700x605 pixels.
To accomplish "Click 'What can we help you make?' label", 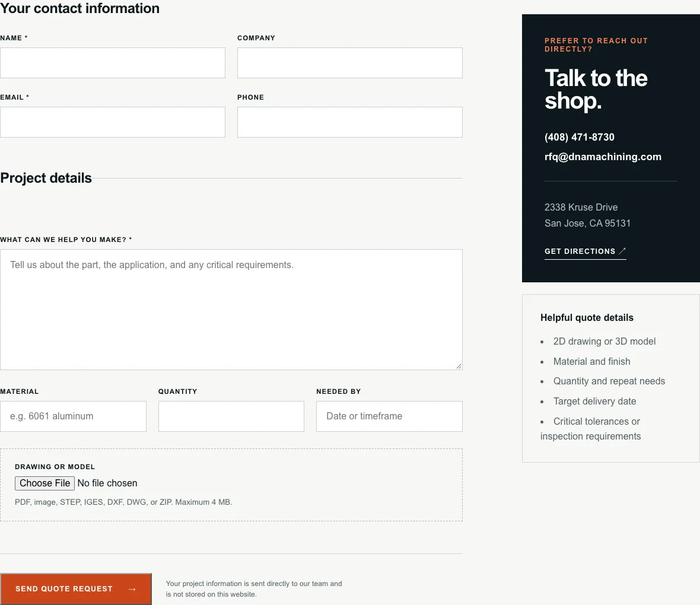I will 66,239.
